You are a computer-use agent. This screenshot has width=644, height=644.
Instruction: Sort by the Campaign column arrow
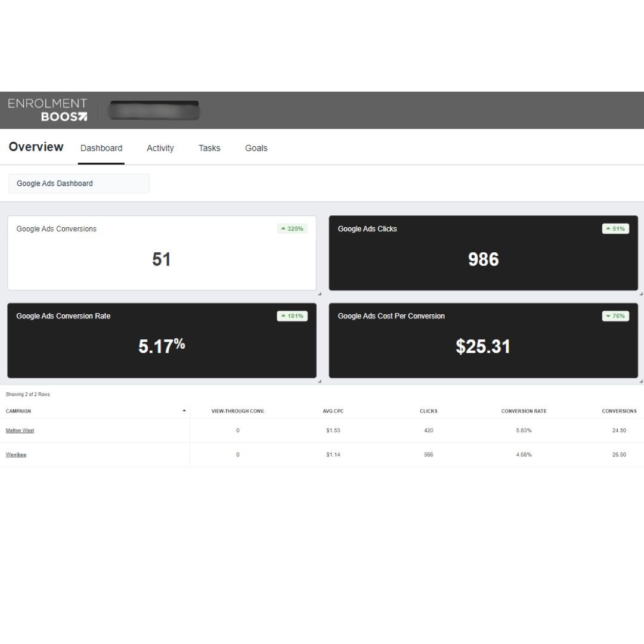tap(184, 411)
